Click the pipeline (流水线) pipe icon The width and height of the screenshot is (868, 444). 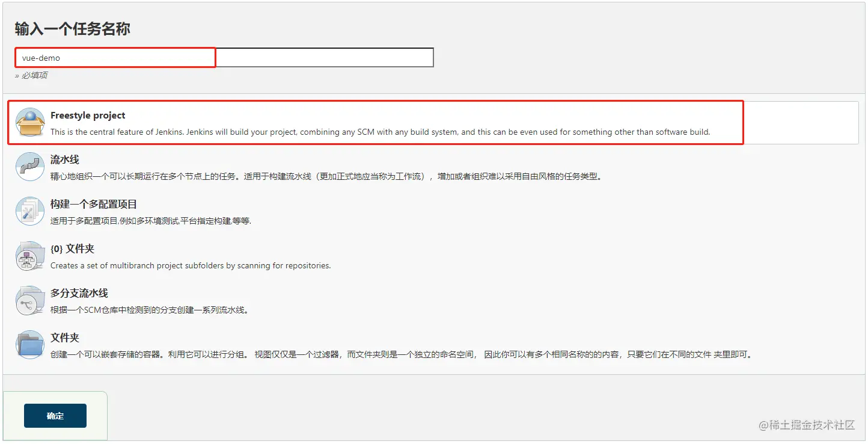coord(30,167)
